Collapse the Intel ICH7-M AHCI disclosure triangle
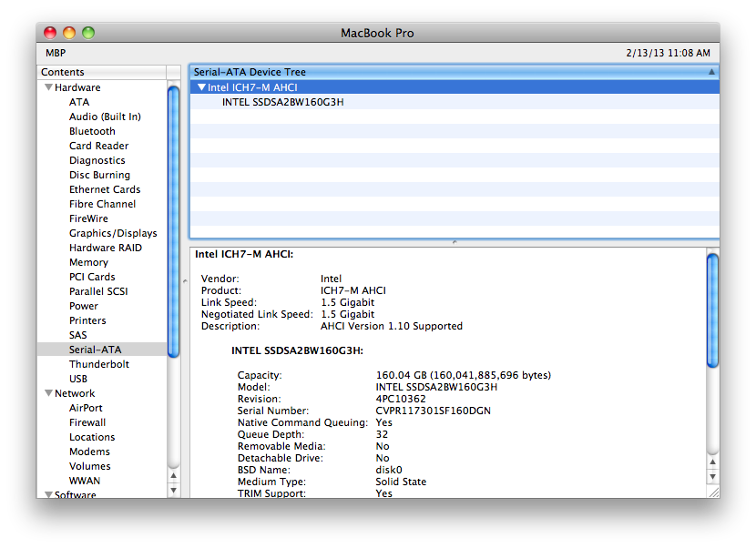The image size is (756, 548). pos(202,87)
